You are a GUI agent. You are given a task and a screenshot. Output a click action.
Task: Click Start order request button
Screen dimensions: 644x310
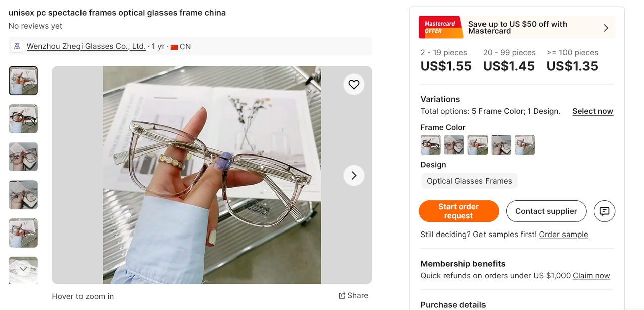pos(458,211)
